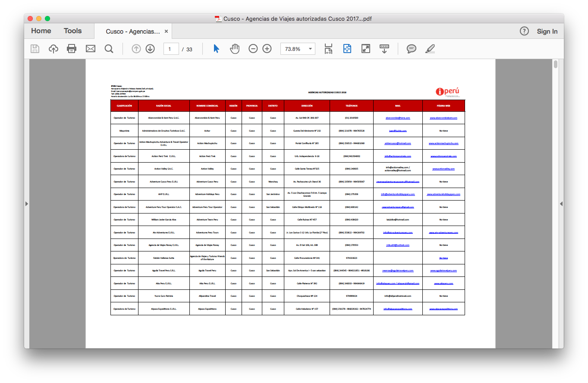Click the PÁGINA WEB column header
Viewport: 588px width, 383px height.
coord(443,106)
